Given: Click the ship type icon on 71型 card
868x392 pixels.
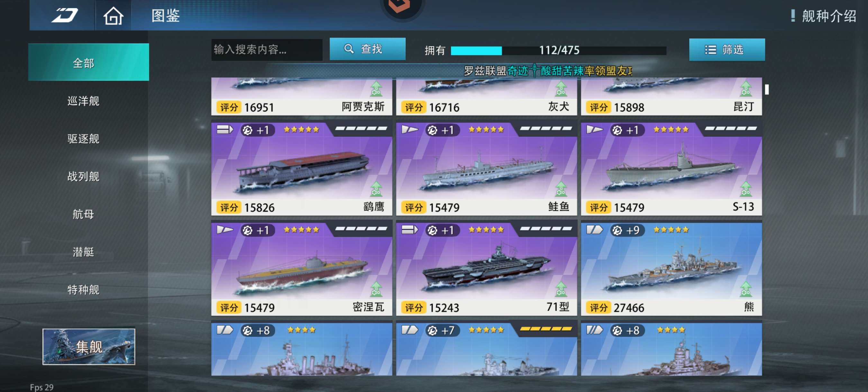Looking at the screenshot, I should pyautogui.click(x=409, y=230).
